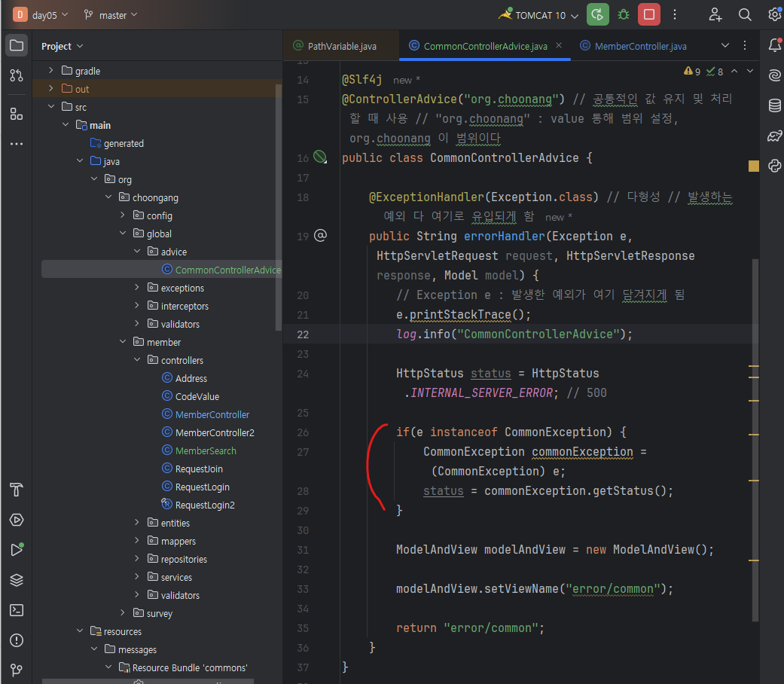The height and width of the screenshot is (684, 784).
Task: Select MemberSearch class in tree
Action: [x=206, y=450]
